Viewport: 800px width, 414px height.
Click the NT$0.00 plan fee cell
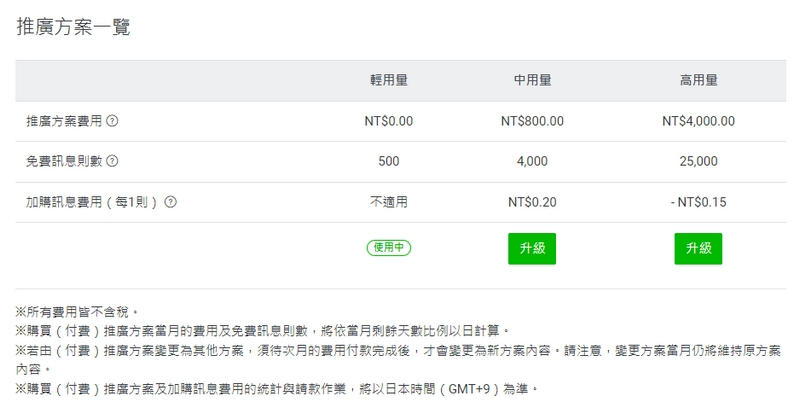coord(389,121)
